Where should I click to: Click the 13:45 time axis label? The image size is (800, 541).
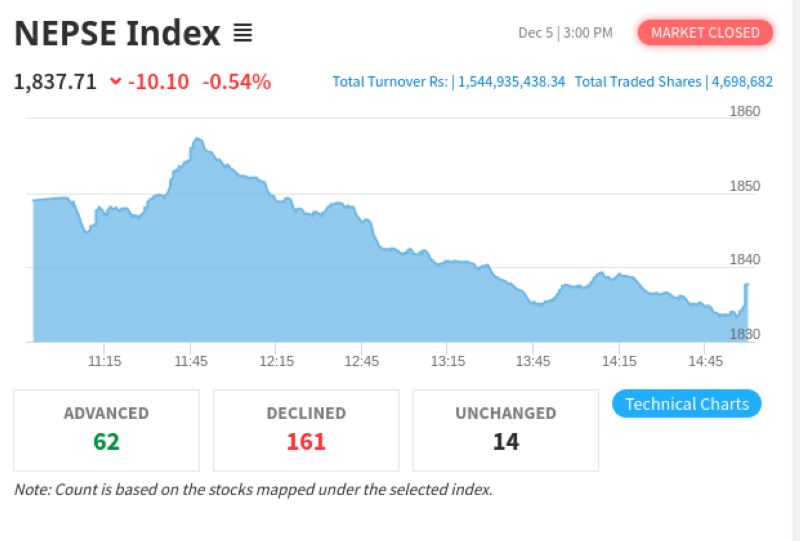coord(534,360)
